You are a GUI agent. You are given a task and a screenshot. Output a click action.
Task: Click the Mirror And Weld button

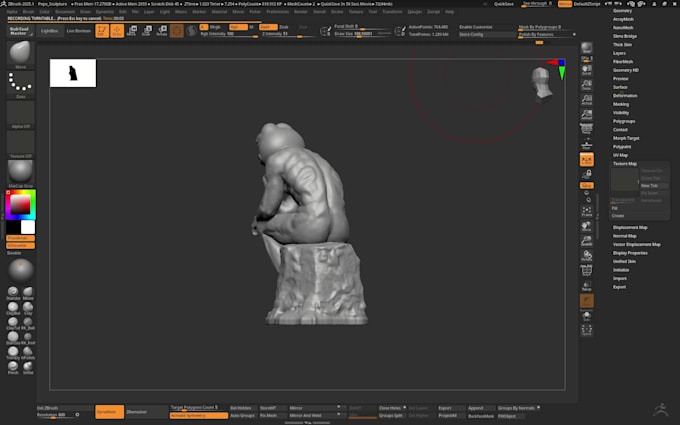[x=314, y=415]
